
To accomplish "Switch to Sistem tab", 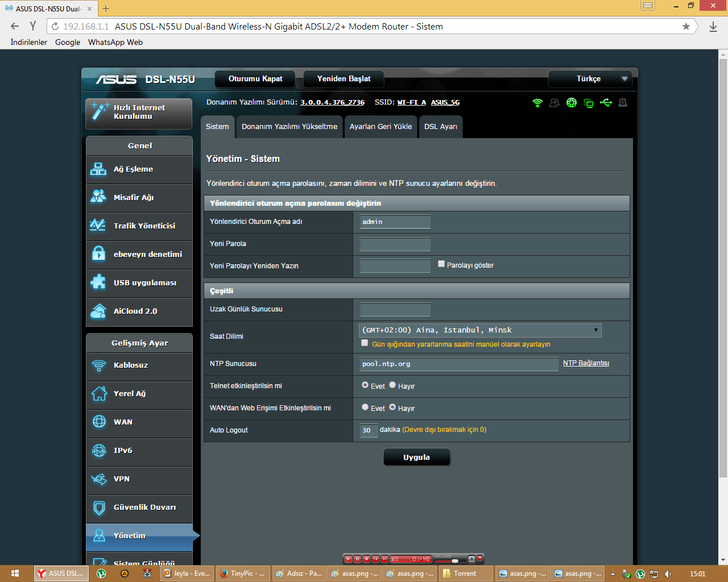I will [217, 127].
